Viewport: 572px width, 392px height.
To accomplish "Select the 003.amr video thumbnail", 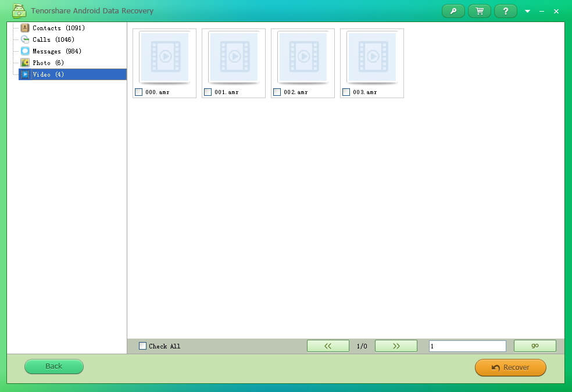I will (x=372, y=56).
